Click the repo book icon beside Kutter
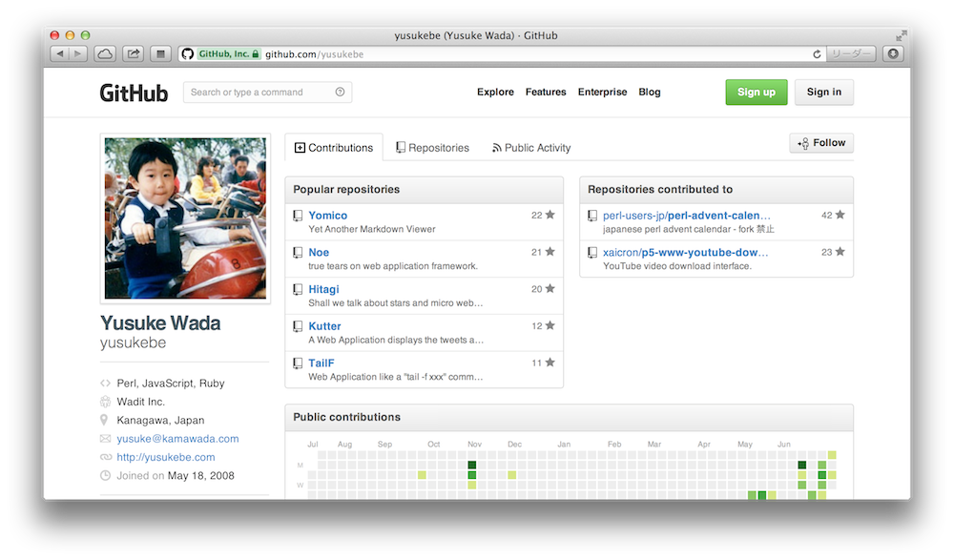The width and height of the screenshot is (954, 560). (298, 326)
